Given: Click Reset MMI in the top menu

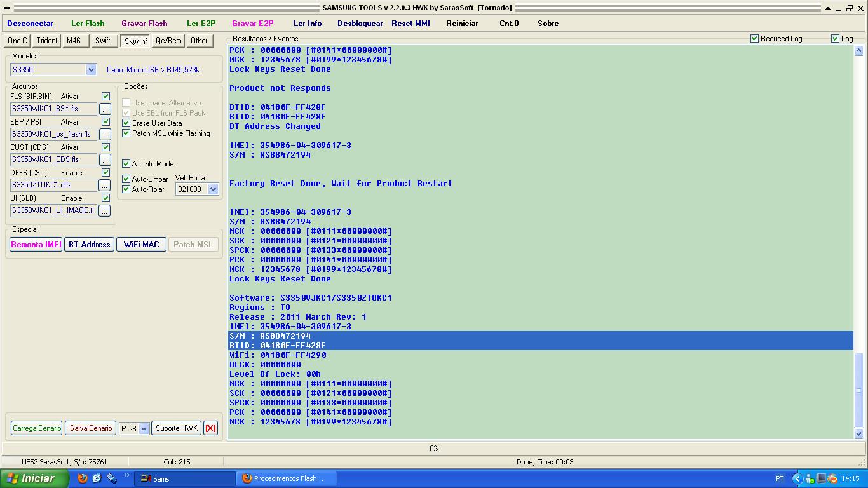Looking at the screenshot, I should (x=410, y=24).
